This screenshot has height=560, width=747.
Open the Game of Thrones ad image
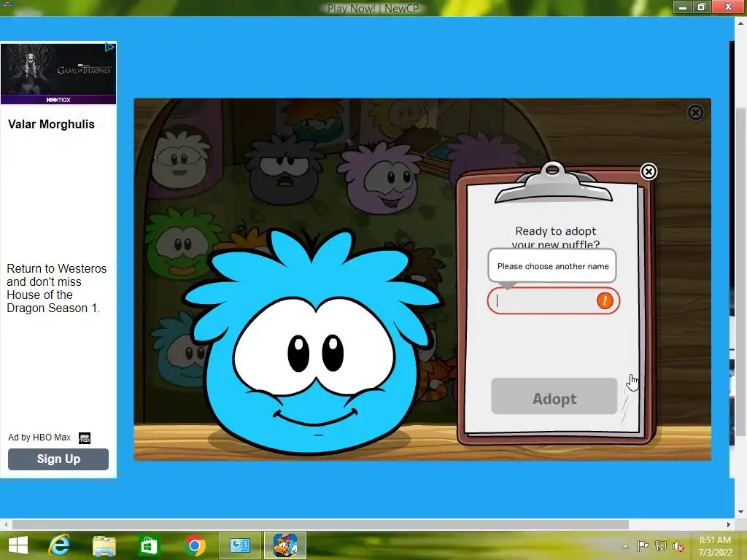click(x=58, y=74)
